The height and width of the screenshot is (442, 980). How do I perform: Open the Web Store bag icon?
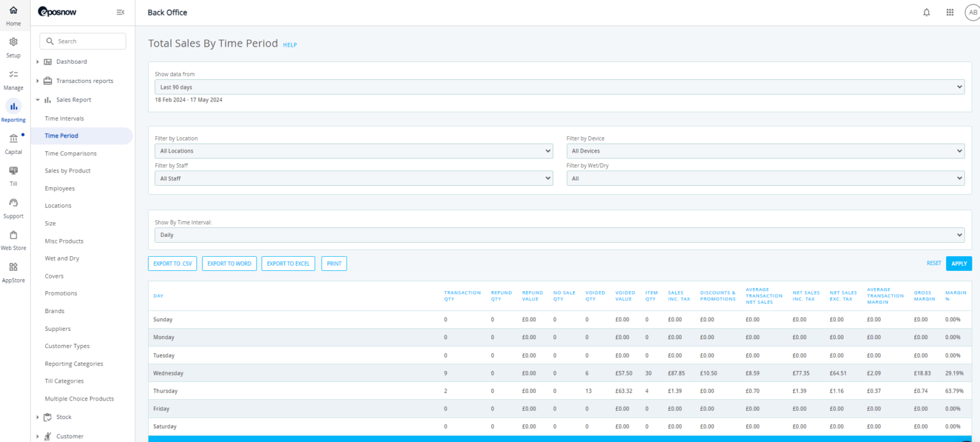tap(13, 235)
